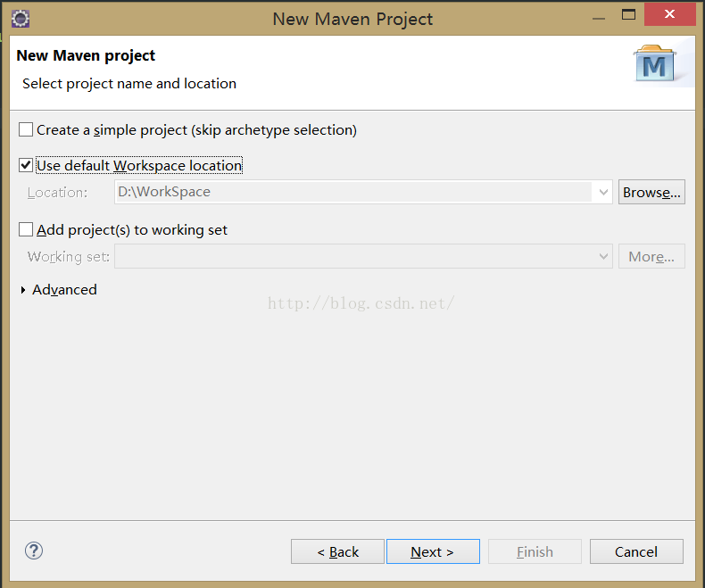Expand the Advanced section
Viewport: 705px width, 588px height.
point(23,290)
